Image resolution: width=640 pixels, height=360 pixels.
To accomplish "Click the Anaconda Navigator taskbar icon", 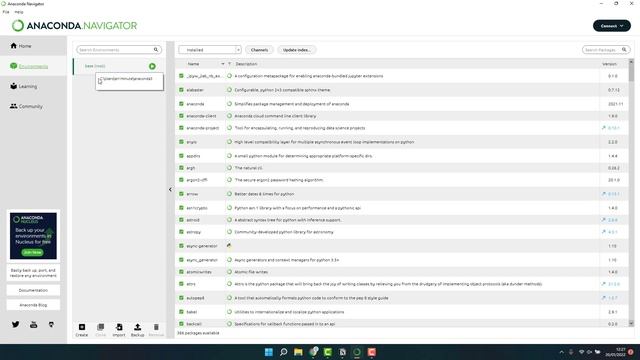I will point(357,352).
